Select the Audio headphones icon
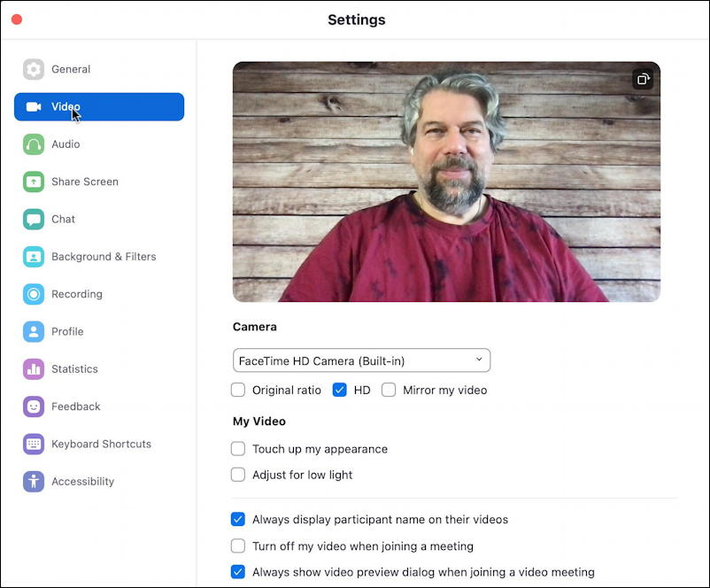 (x=34, y=143)
